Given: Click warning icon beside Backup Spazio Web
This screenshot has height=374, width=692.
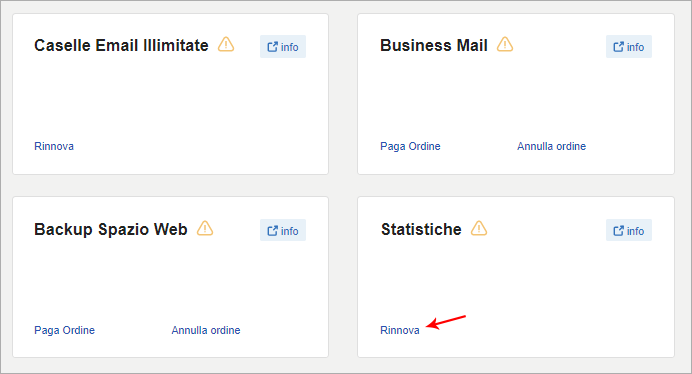Looking at the screenshot, I should [205, 228].
